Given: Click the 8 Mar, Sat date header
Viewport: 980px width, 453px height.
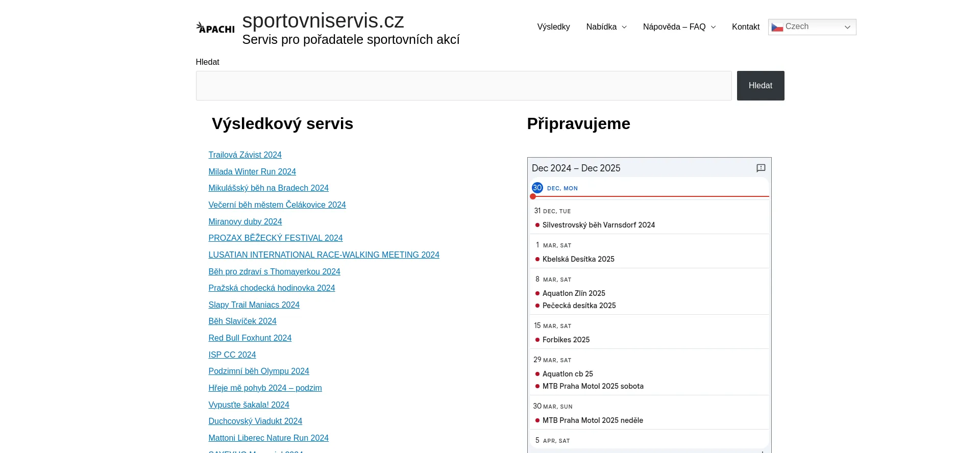Looking at the screenshot, I should [x=553, y=279].
